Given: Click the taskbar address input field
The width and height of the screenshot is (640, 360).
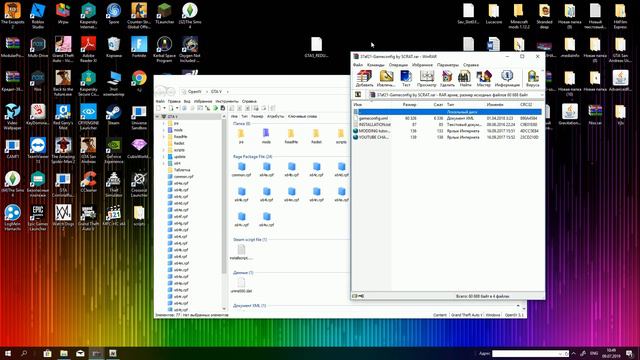Looking at the screenshot, I should tap(530, 353).
